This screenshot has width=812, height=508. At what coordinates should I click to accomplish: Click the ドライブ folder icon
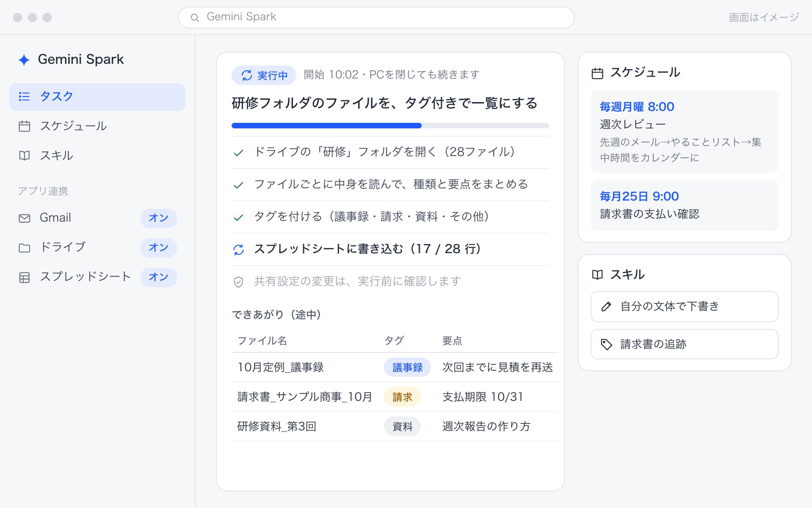click(24, 248)
